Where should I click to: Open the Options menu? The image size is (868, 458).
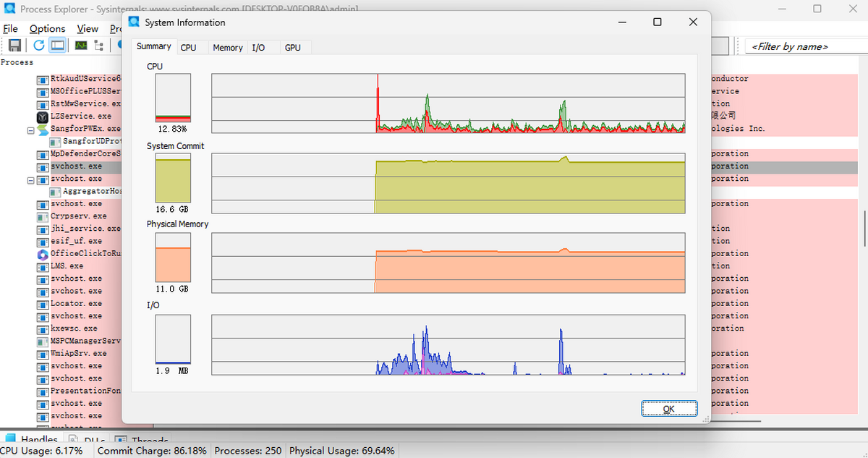(x=48, y=29)
